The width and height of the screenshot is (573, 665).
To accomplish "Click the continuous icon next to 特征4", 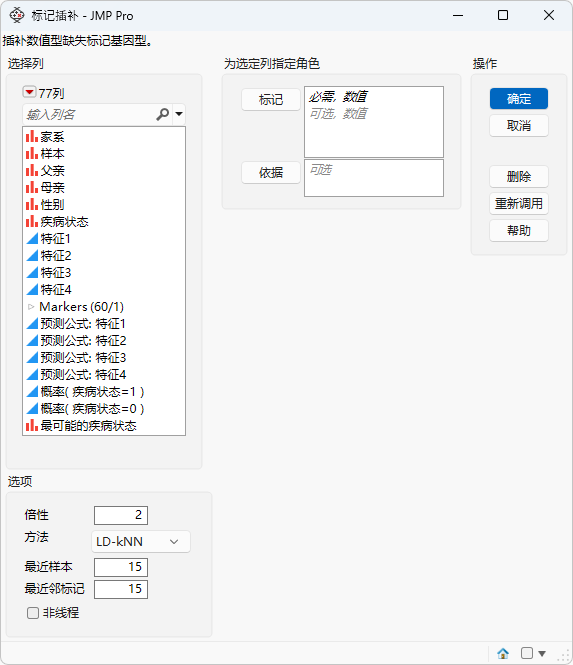I will coord(32,290).
